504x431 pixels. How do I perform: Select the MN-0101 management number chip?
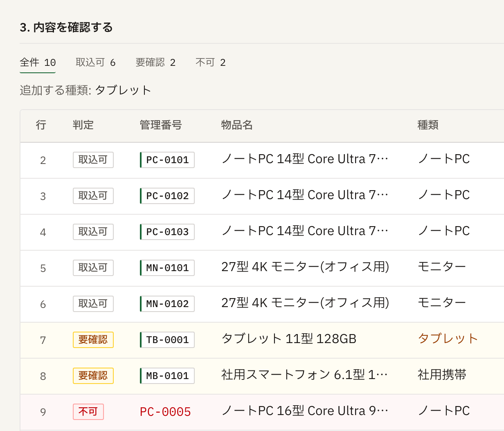[x=167, y=268]
